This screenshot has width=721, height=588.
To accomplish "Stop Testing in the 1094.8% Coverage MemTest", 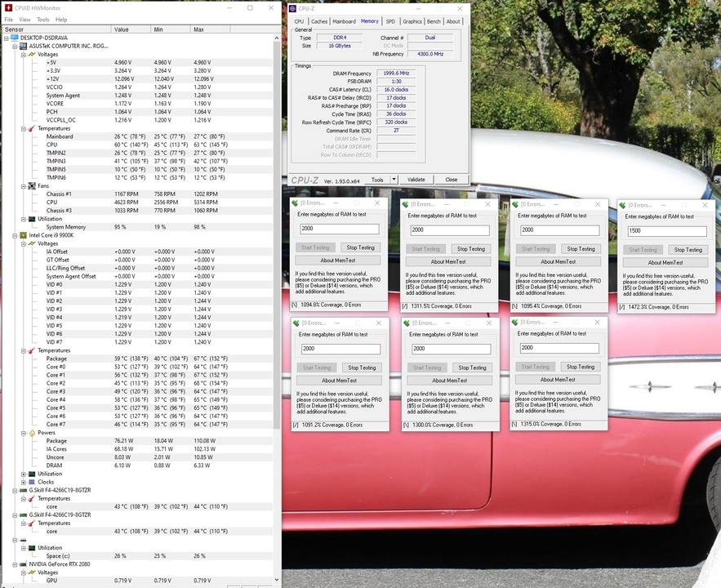I will (x=361, y=247).
